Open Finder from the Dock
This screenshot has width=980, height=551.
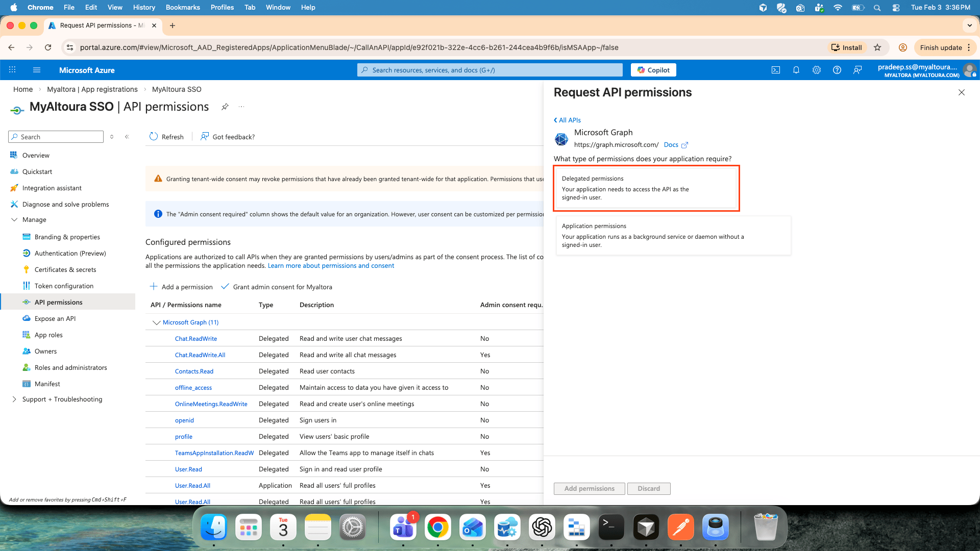(x=214, y=527)
